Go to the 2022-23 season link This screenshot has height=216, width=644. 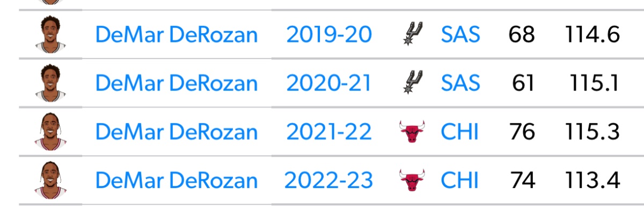pyautogui.click(x=328, y=181)
